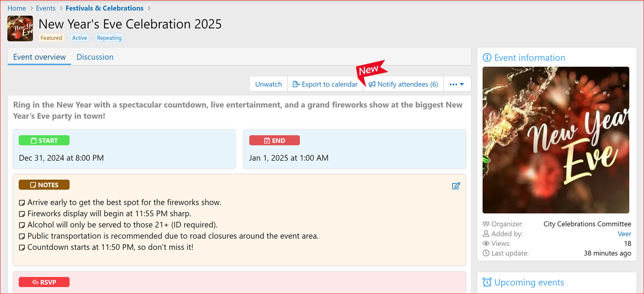The height and width of the screenshot is (294, 644).
Task: Click the Organizer people icon
Action: [x=486, y=224]
